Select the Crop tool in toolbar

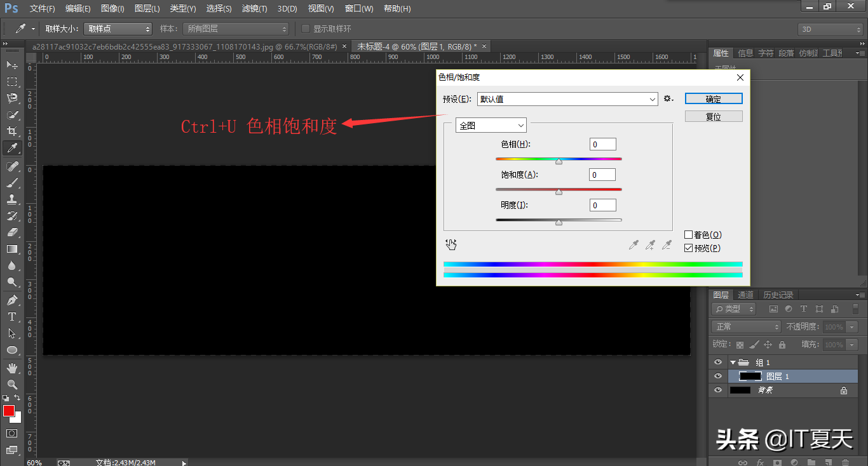[x=11, y=131]
